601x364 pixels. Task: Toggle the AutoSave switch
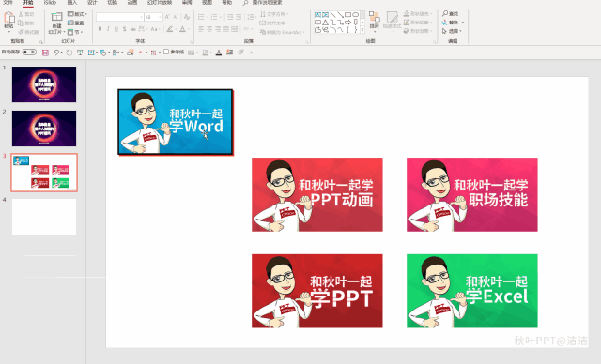pyautogui.click(x=29, y=52)
